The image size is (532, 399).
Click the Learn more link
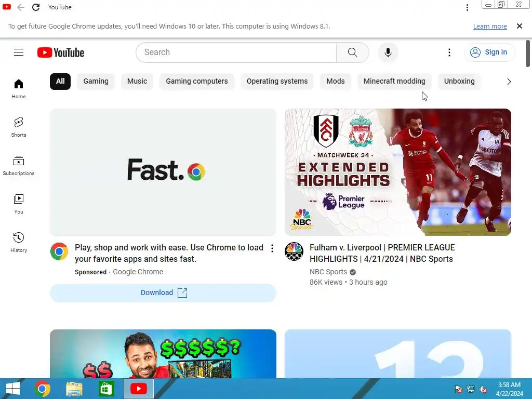click(490, 26)
